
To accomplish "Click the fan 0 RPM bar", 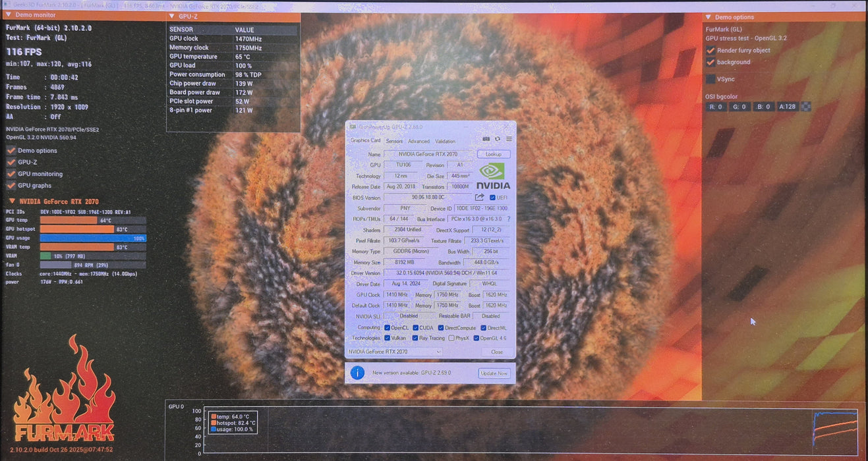I will pos(93,265).
